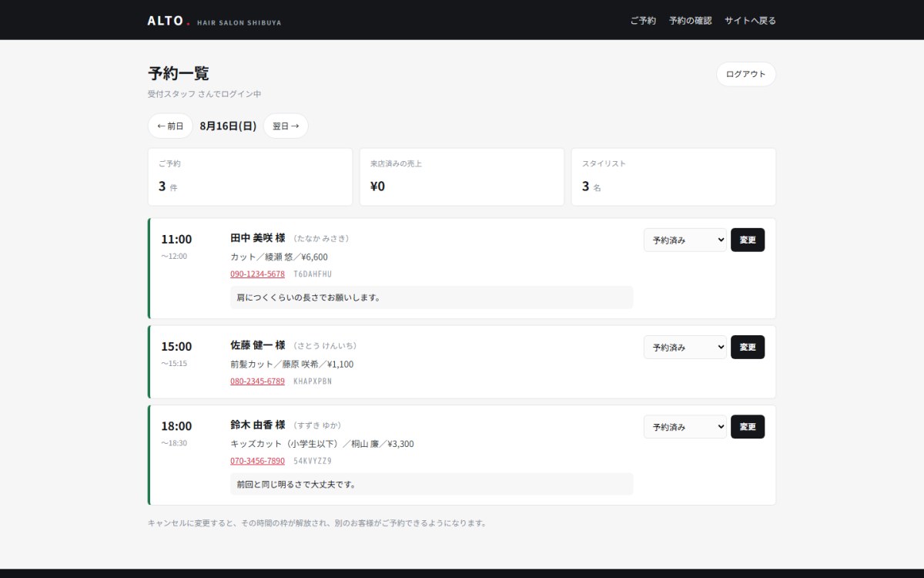Click booking code KHAPXPBN
924x578 pixels.
313,381
